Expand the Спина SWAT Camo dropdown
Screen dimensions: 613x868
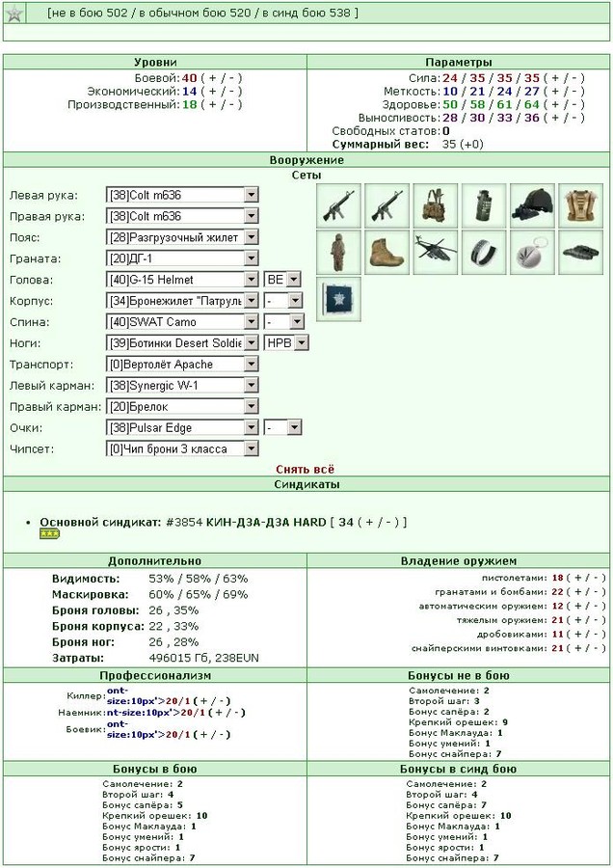tap(181, 321)
